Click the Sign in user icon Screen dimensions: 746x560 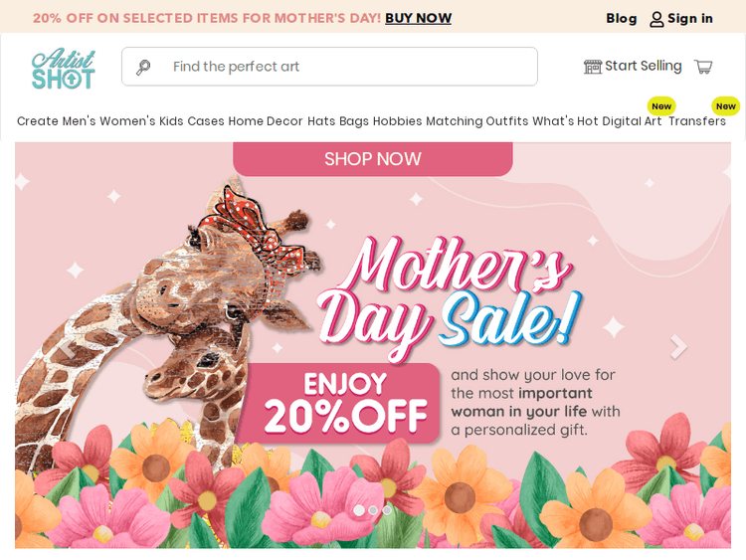point(656,19)
